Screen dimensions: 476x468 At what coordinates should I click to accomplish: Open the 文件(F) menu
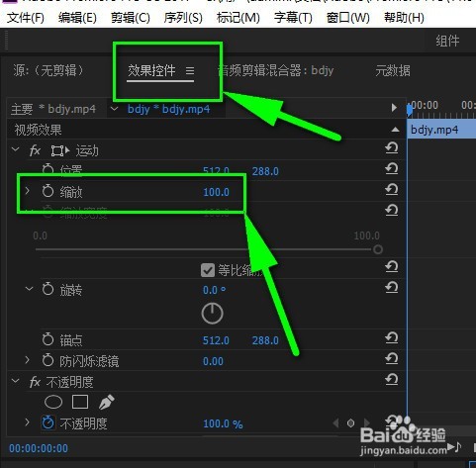point(26,18)
